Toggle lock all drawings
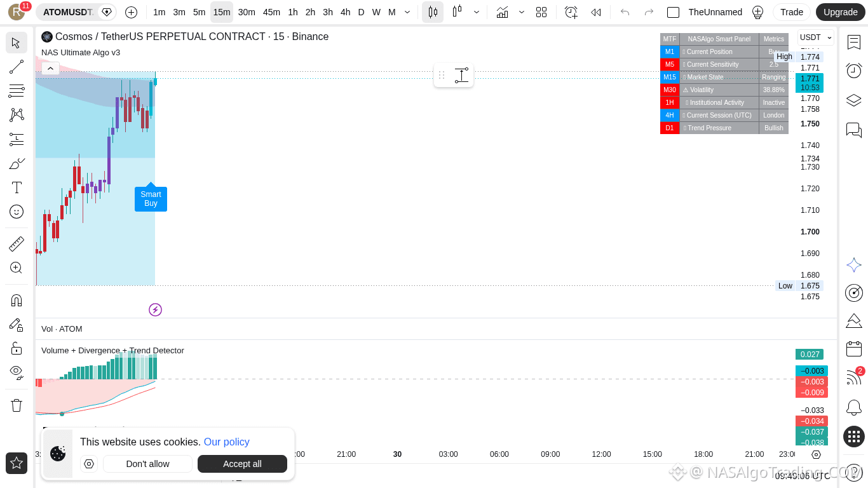868x488 pixels. click(17, 348)
